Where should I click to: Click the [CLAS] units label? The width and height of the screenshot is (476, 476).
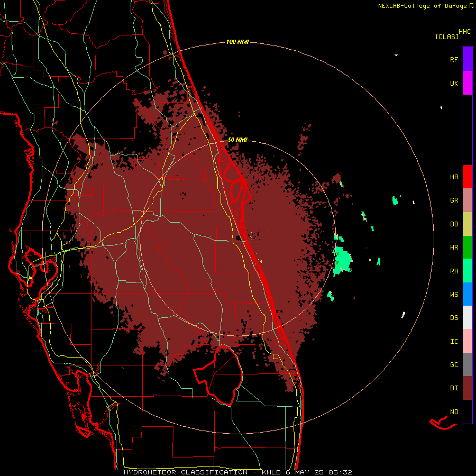447,37
